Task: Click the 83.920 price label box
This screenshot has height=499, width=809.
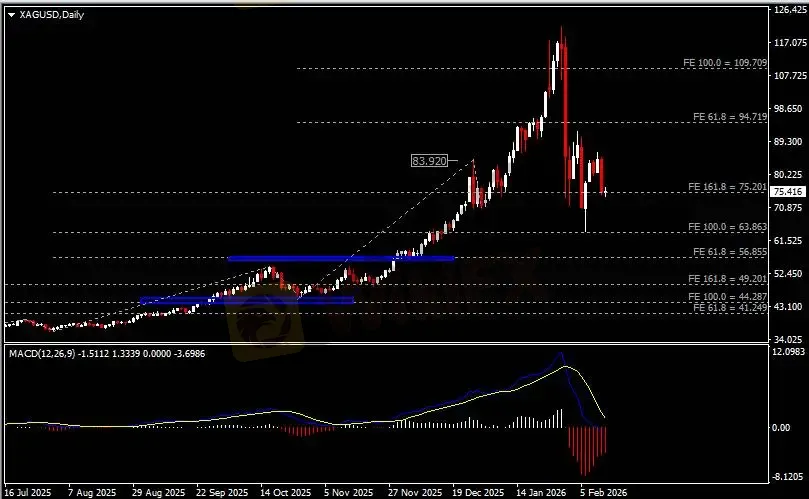Action: [429, 161]
